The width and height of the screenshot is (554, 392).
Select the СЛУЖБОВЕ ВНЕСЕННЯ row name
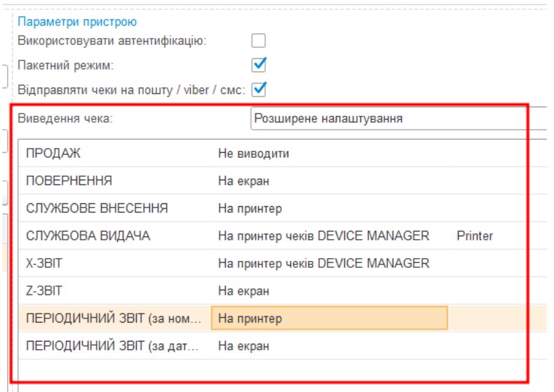pyautogui.click(x=97, y=208)
